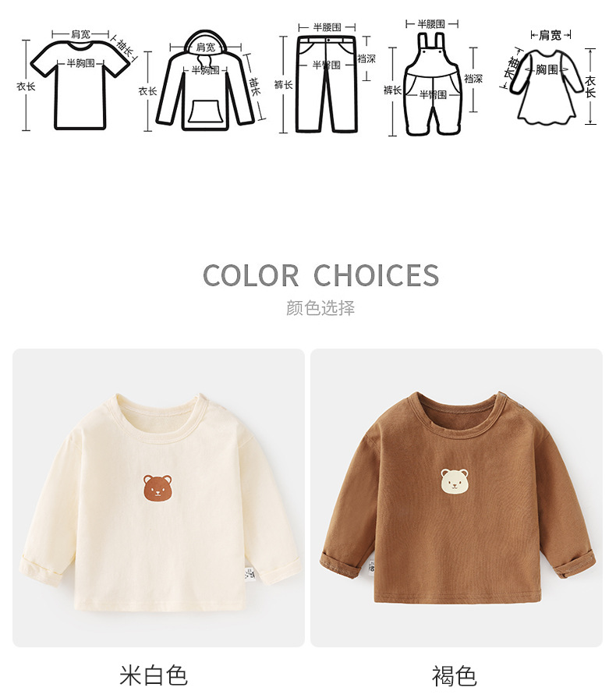Select the 褐色 brown shirt thumbnail

coord(456,498)
